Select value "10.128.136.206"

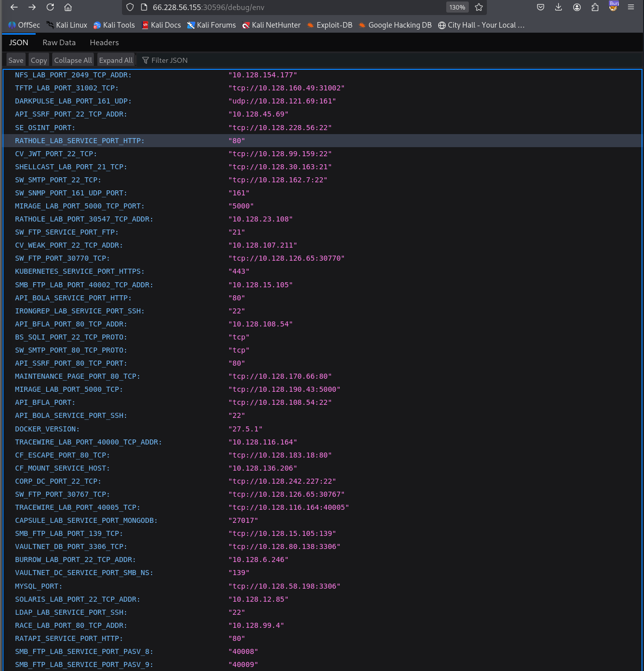click(x=263, y=468)
